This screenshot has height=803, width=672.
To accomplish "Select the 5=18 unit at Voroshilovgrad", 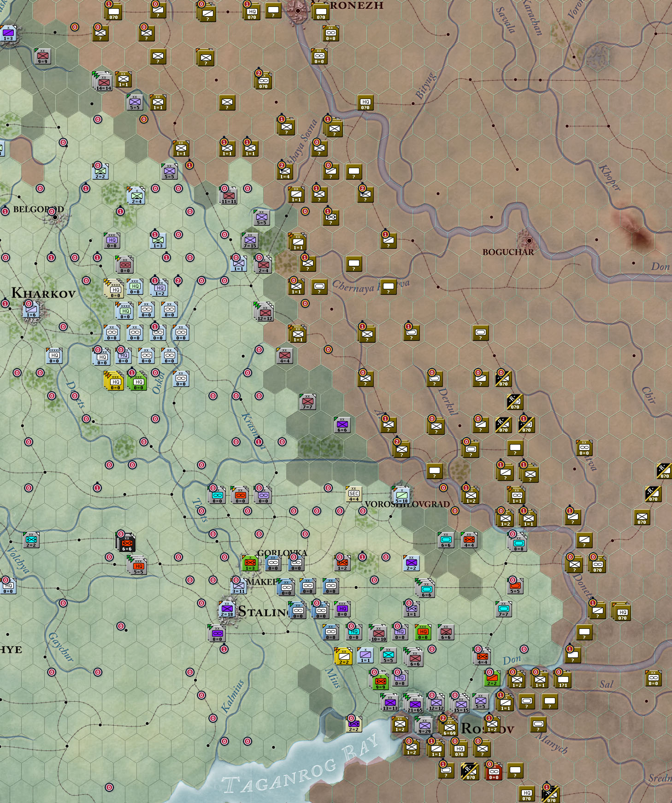I will (401, 495).
